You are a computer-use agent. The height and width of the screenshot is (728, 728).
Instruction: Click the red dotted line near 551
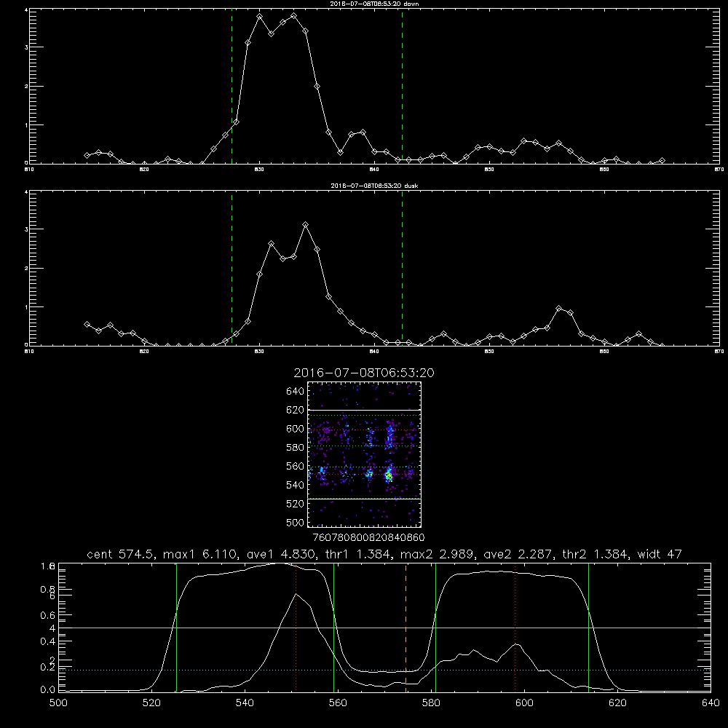tap(296, 627)
